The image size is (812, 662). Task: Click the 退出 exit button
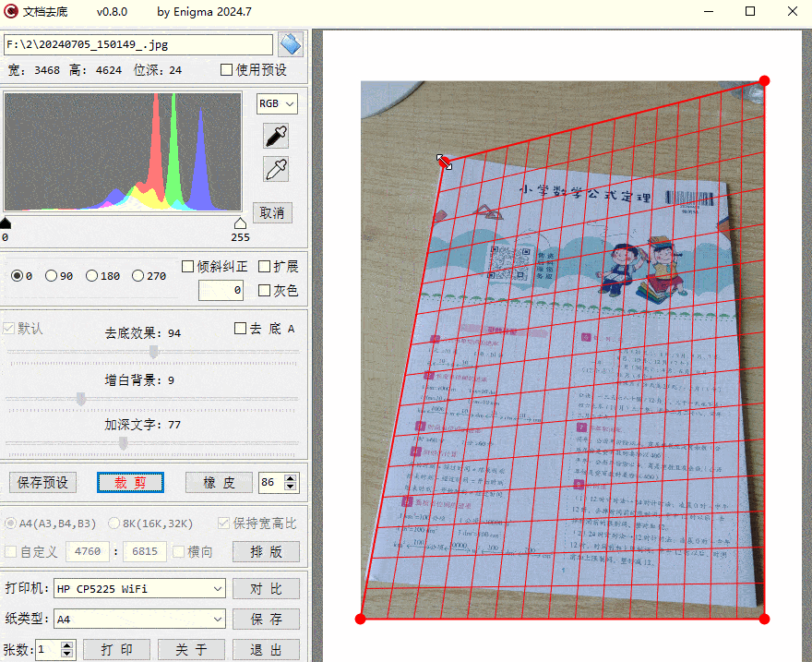pos(266,650)
